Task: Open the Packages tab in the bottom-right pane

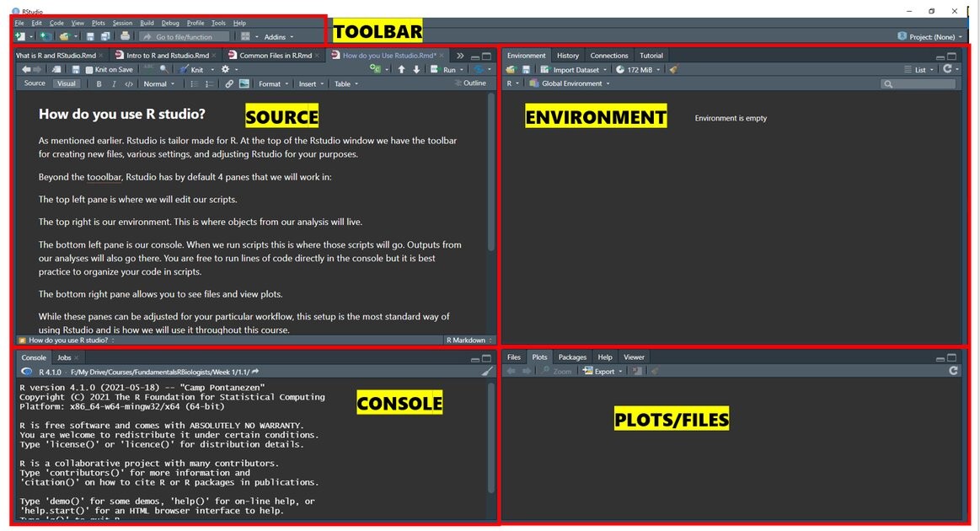Action: (572, 357)
